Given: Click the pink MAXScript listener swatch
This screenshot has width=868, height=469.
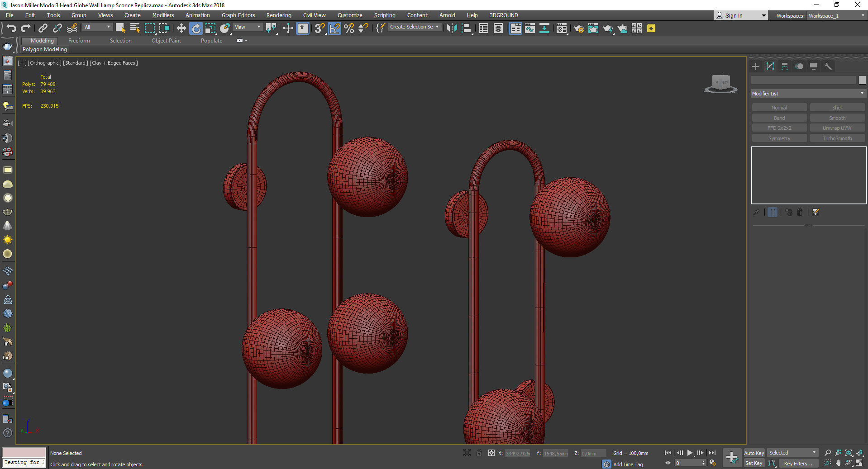Looking at the screenshot, I should [x=24, y=453].
